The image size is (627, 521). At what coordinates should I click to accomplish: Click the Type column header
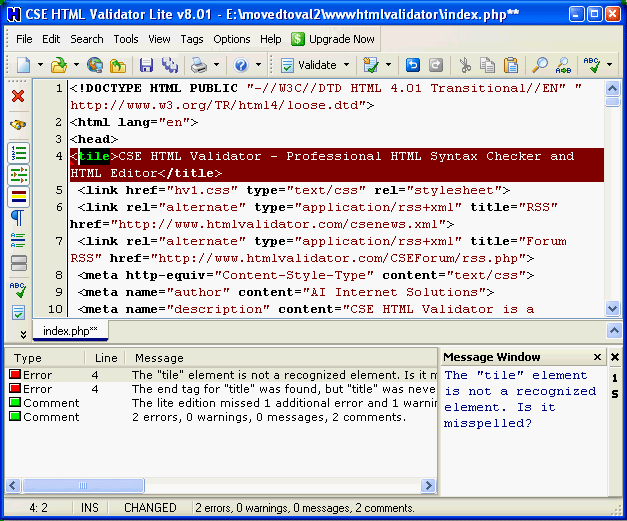pyautogui.click(x=45, y=358)
